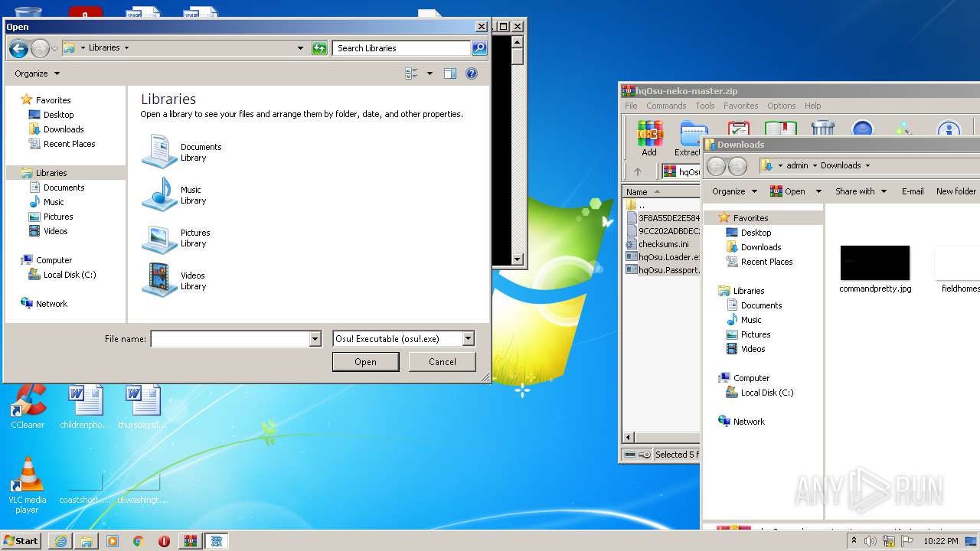
Task: Open the Start menu
Action: click(x=21, y=540)
